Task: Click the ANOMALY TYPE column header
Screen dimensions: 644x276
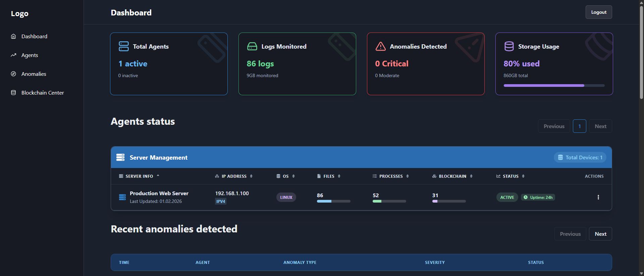Action: 300,262
